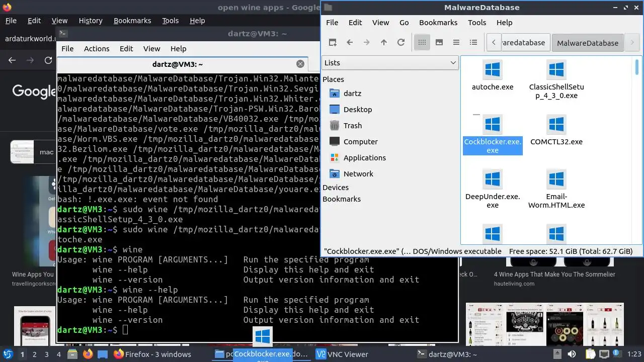Open the Lists side pane dropdown

click(x=390, y=63)
